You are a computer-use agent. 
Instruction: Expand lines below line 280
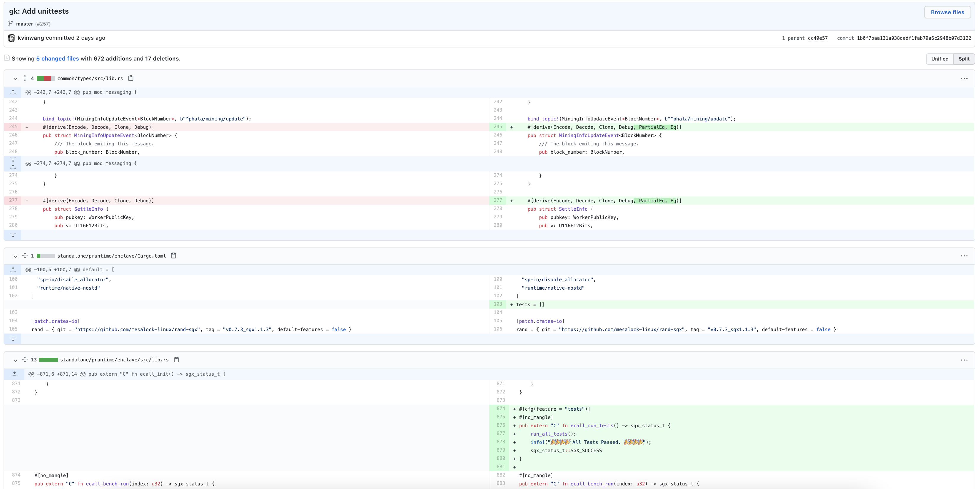coord(13,235)
